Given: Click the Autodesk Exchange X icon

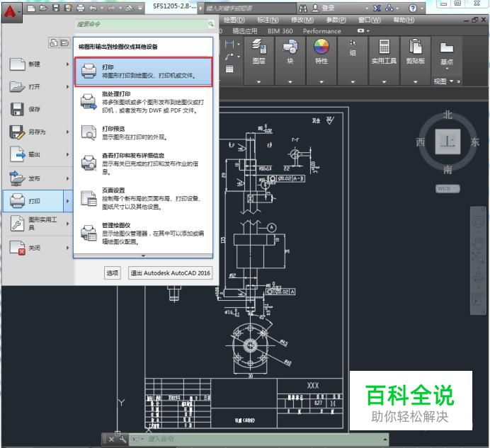Looking at the screenshot, I should click(377, 8).
